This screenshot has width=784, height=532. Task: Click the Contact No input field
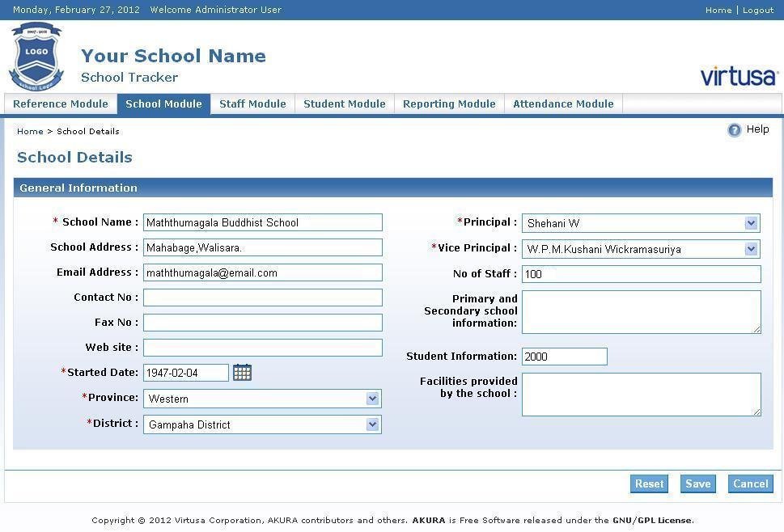[x=262, y=298]
